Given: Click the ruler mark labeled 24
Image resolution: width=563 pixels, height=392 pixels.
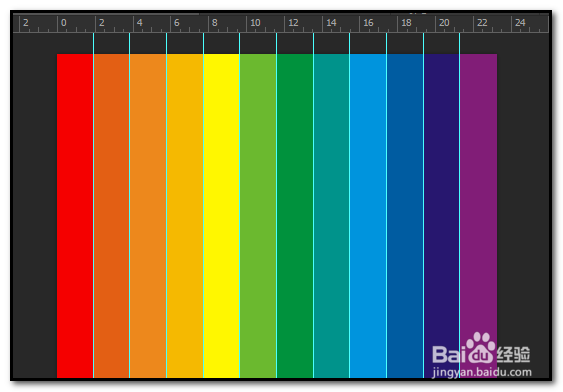Looking at the screenshot, I should tap(520, 23).
